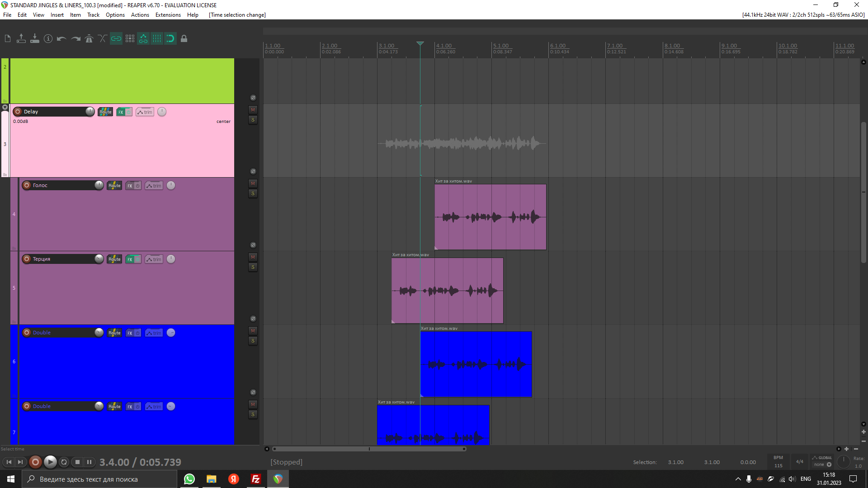Screen dimensions: 868x488
Task: Open the Actions menu
Action: (140, 15)
